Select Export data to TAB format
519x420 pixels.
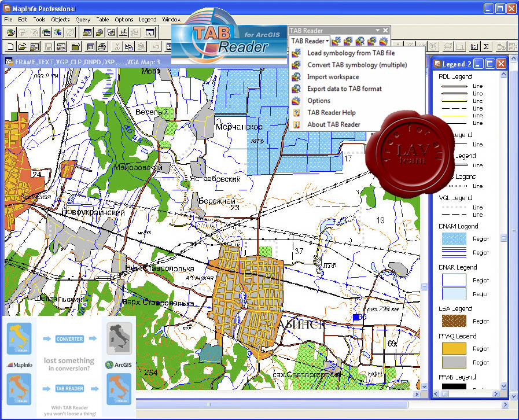[358, 89]
